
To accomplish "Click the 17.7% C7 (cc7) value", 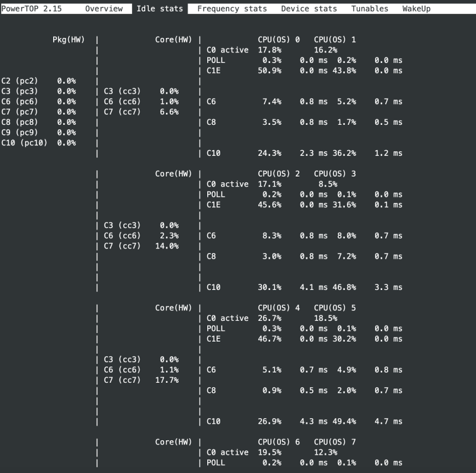I will [x=167, y=380].
